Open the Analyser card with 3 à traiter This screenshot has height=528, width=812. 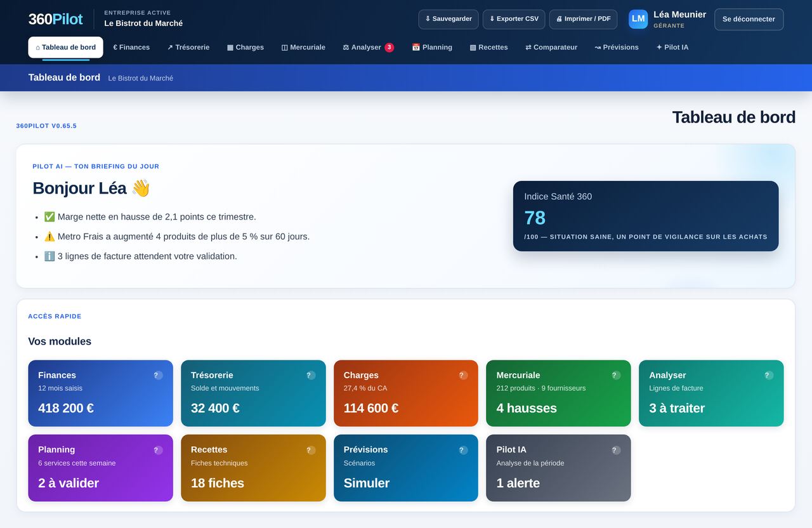coord(711,393)
